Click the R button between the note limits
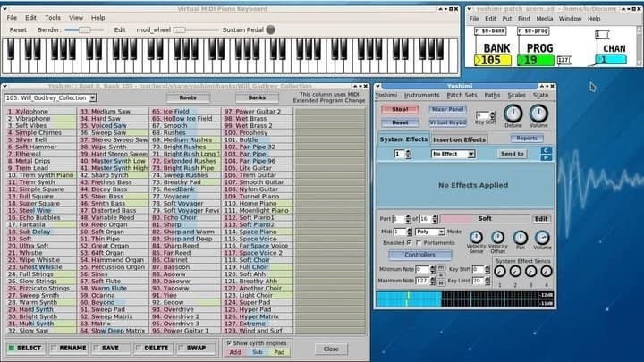Viewport: 644px width, 362px height. (x=441, y=275)
